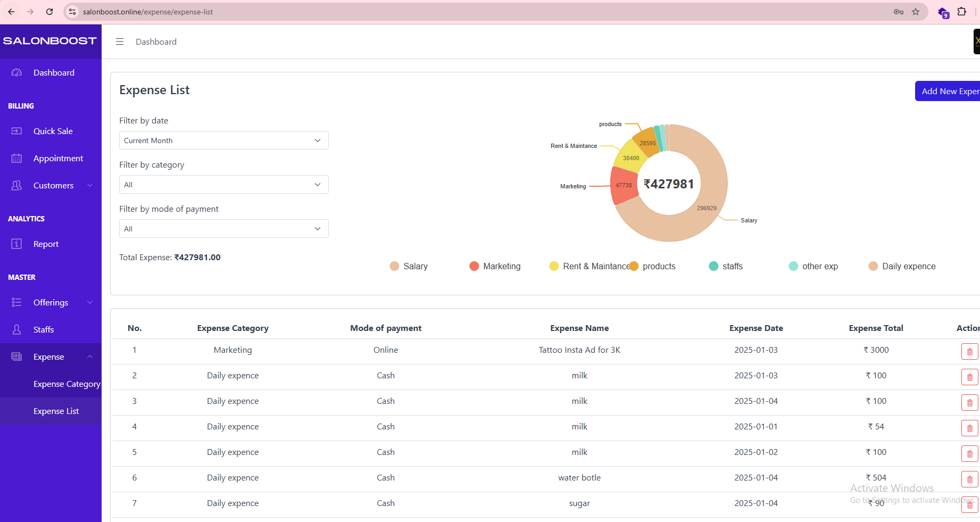980x522 pixels.
Task: Click the hamburger menu icon
Action: (120, 42)
